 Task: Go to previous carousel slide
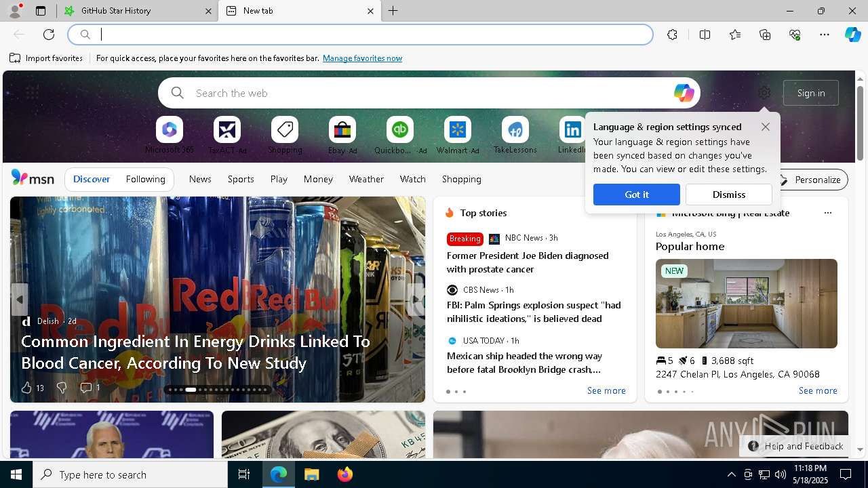(x=19, y=300)
